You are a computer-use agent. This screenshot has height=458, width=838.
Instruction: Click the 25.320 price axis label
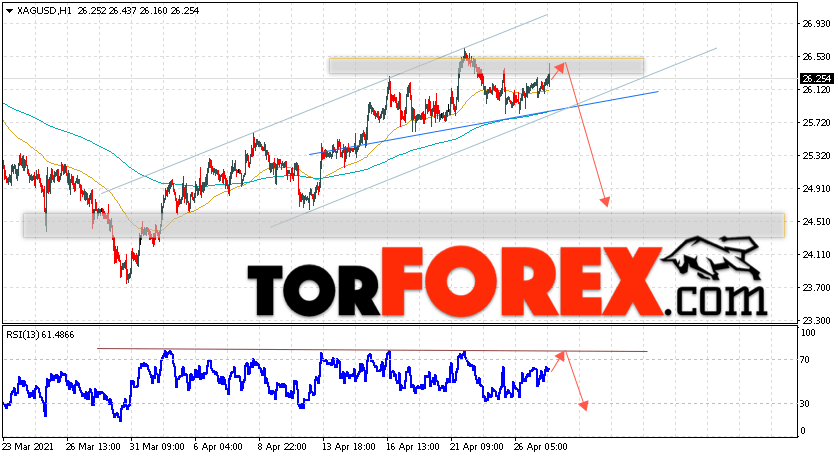point(817,156)
